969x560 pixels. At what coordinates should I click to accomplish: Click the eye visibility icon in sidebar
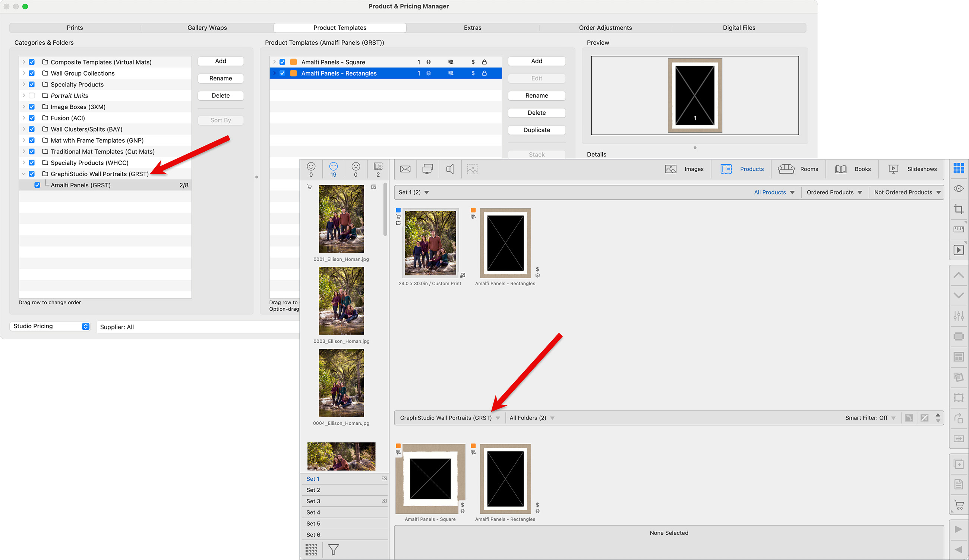point(958,189)
